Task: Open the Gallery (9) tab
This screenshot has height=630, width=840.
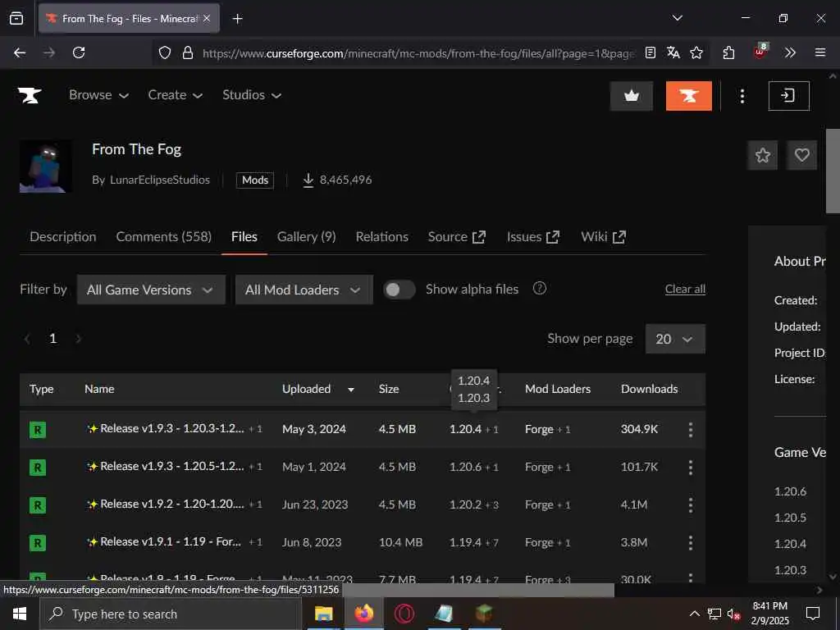Action: [x=307, y=237]
